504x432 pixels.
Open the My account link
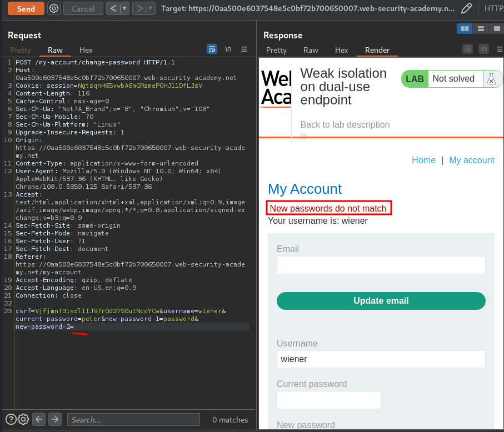pyautogui.click(x=472, y=160)
